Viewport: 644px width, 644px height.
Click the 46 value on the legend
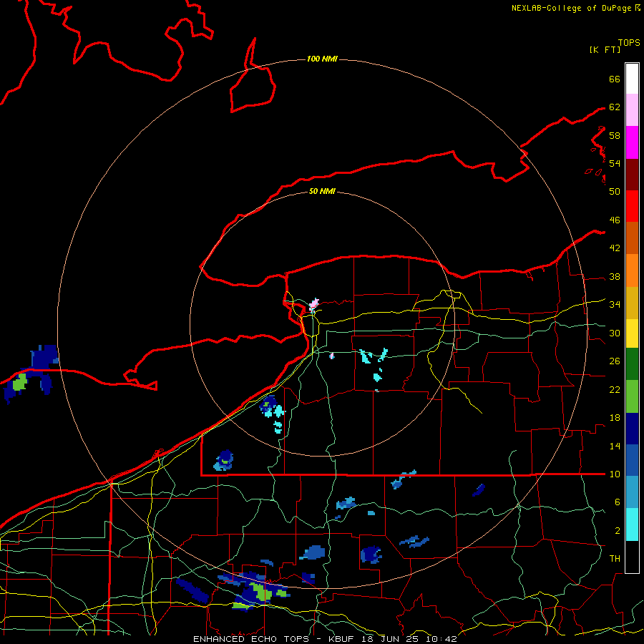pos(615,220)
